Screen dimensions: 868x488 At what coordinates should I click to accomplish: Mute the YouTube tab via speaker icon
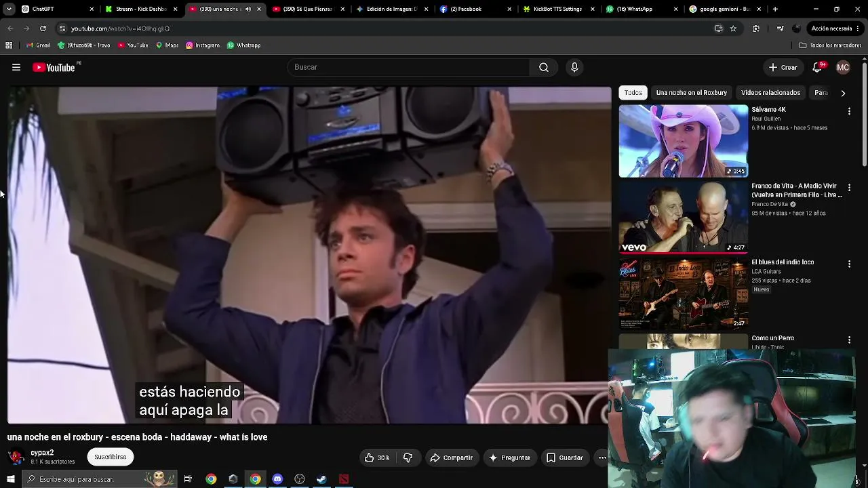pyautogui.click(x=248, y=9)
